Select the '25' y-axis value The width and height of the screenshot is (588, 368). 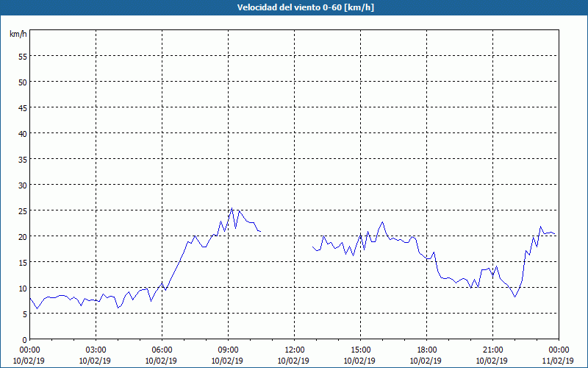[x=23, y=210]
